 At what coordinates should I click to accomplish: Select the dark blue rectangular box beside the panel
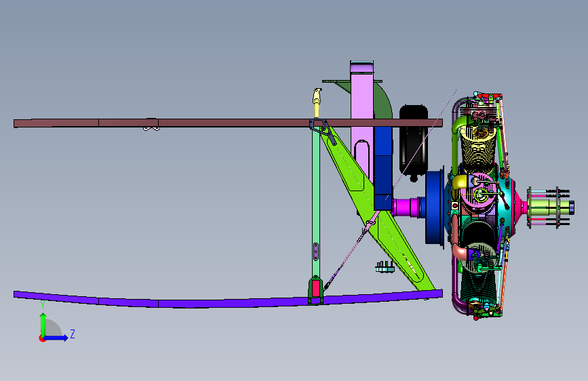(383, 168)
